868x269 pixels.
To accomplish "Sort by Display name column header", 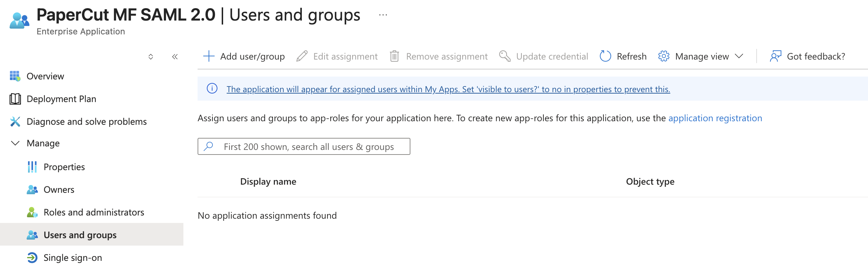I will point(268,181).
